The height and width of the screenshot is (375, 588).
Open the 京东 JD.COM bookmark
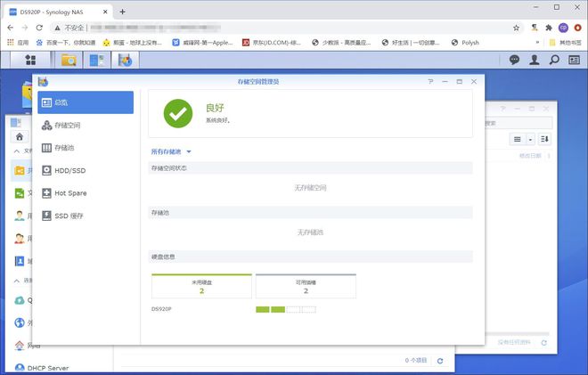(x=272, y=43)
